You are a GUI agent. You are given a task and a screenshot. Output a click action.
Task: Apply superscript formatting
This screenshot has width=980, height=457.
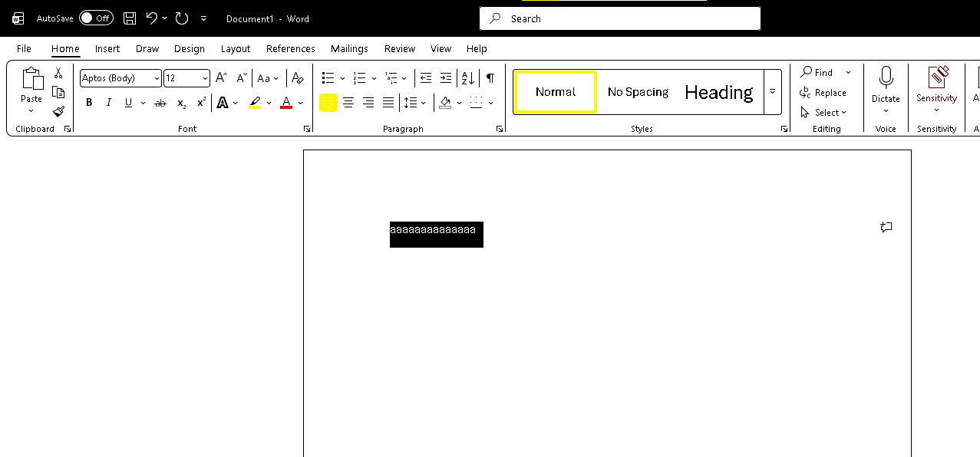201,103
